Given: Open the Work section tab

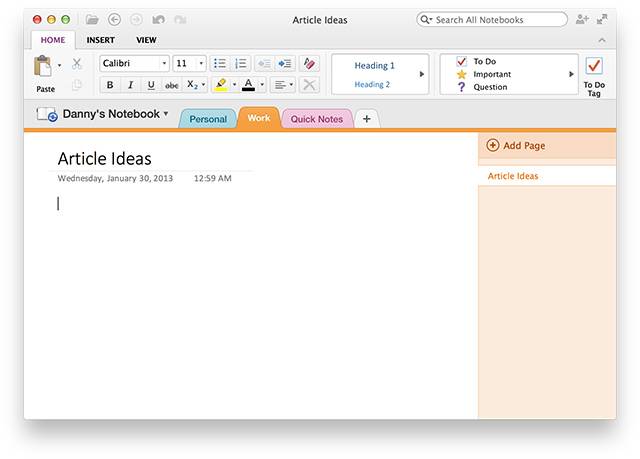Looking at the screenshot, I should [259, 118].
